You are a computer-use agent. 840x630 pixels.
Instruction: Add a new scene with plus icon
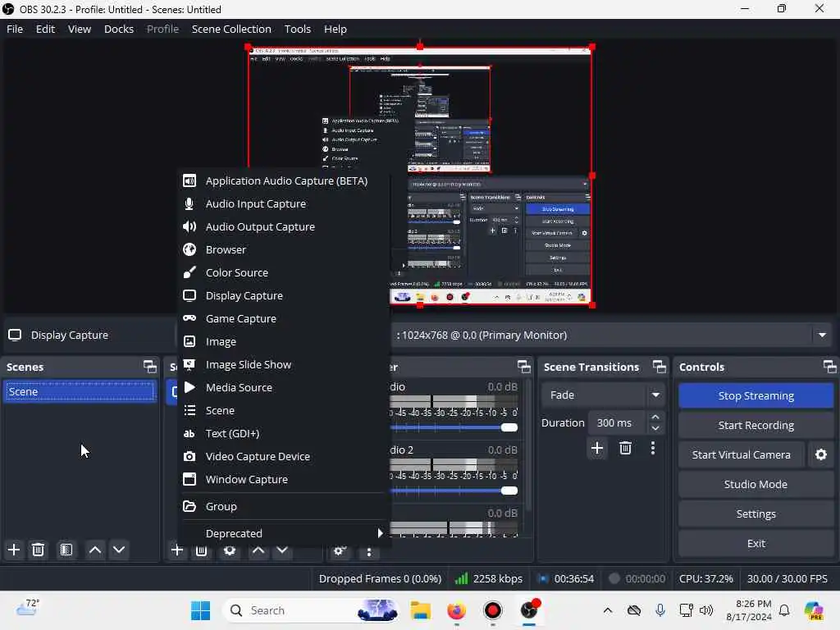14,550
